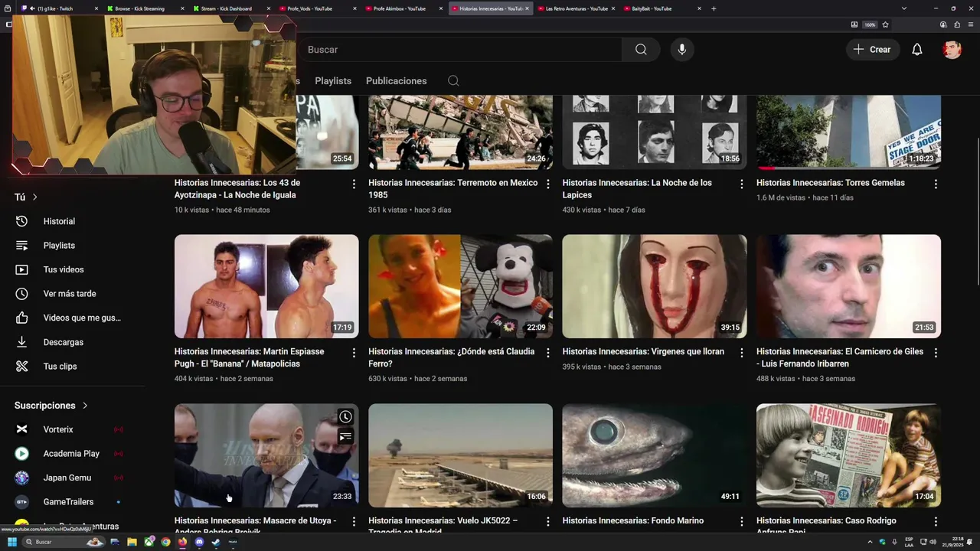Focus the Buscar search field
Screen dimensions: 980x551
tap(459, 50)
